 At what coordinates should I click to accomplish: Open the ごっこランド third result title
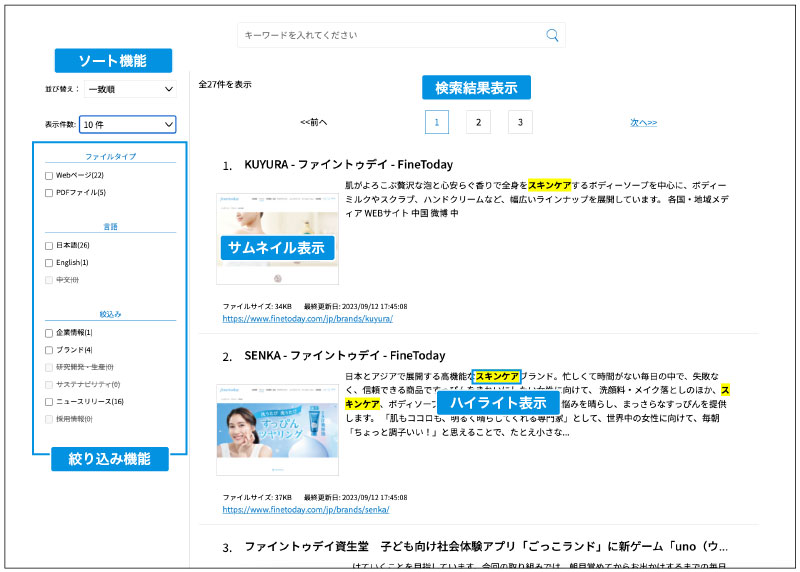tap(486, 546)
